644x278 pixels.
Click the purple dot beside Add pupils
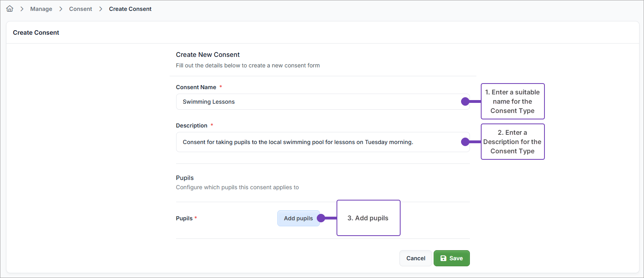pyautogui.click(x=321, y=218)
